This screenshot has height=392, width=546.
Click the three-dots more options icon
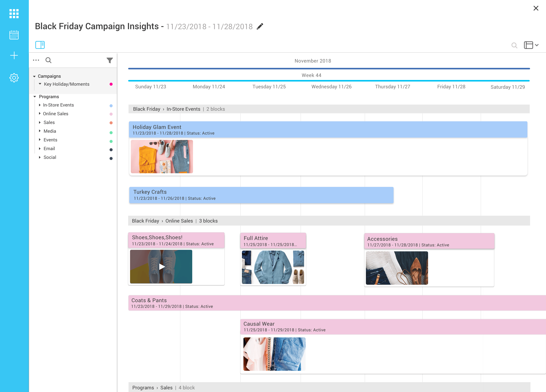tap(36, 60)
